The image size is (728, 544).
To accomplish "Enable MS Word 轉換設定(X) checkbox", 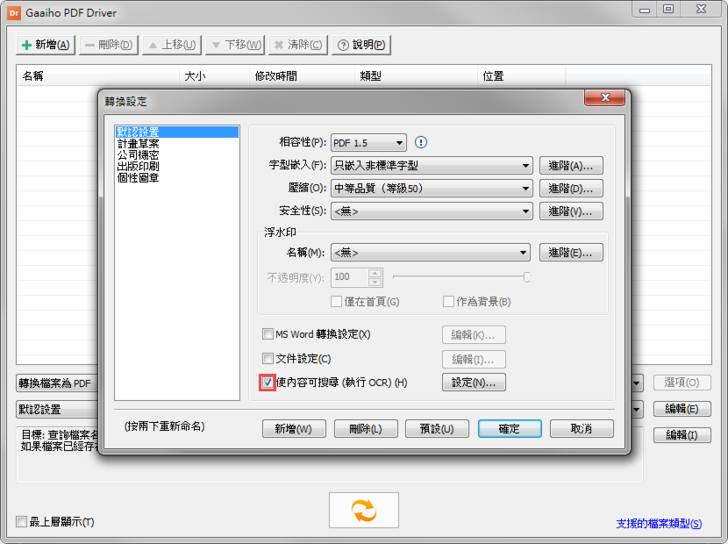I will [267, 334].
